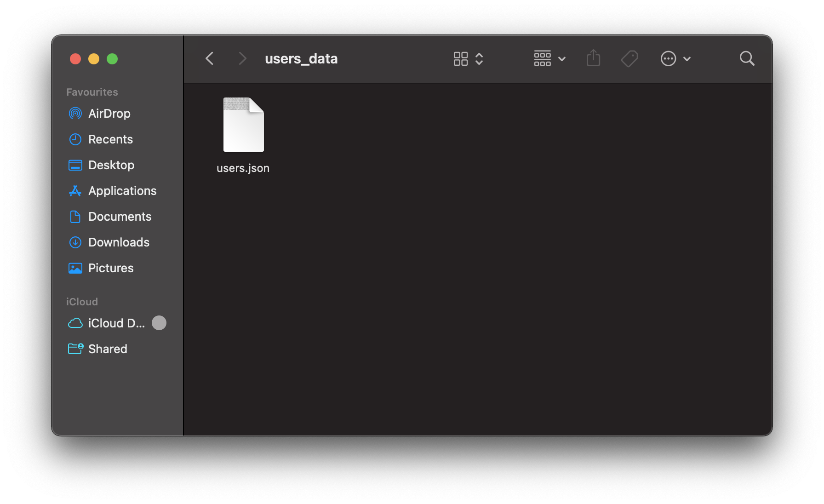Viewport: 824px width, 504px height.
Task: Open the Downloads folder from sidebar
Action: pyautogui.click(x=119, y=242)
